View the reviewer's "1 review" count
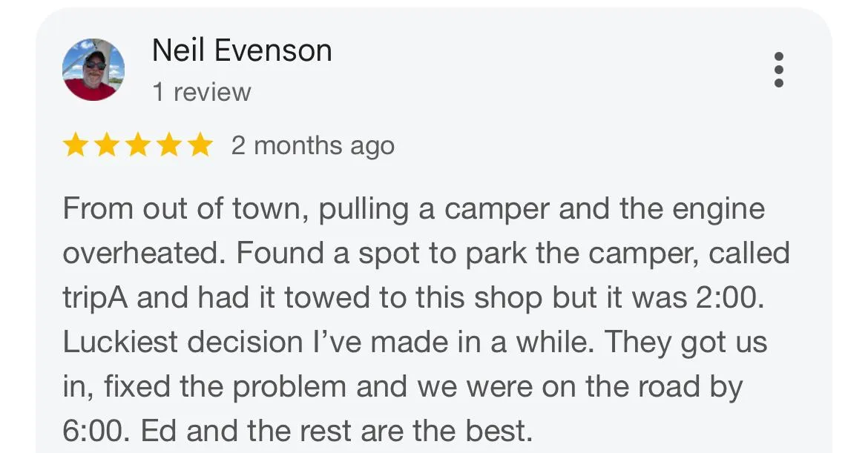 (202, 92)
